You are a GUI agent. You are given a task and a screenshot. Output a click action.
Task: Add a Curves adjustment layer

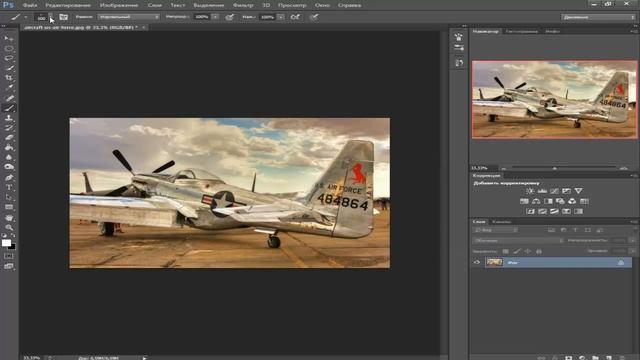click(x=554, y=191)
